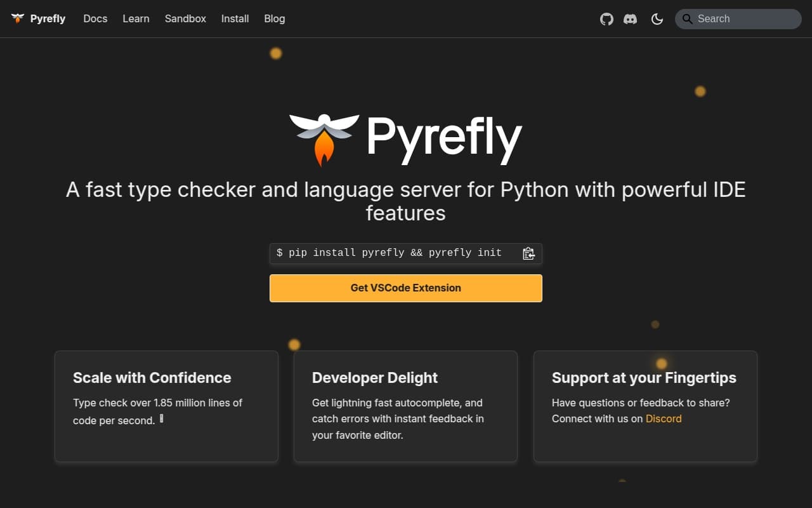Open the Install page
Screen dimensions: 812x508
(x=235, y=18)
